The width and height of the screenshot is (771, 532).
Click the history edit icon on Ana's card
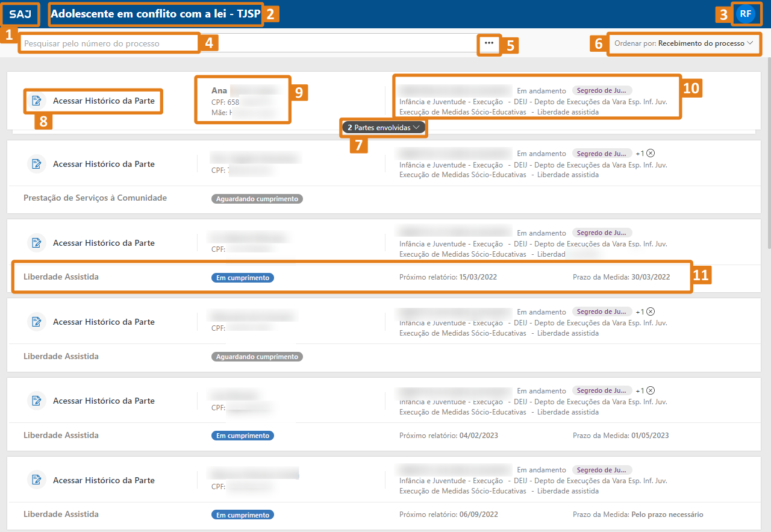click(37, 101)
